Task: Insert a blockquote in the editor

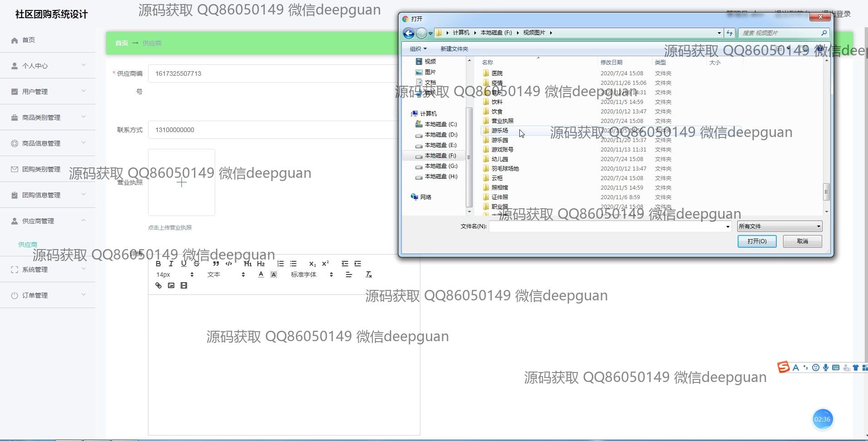Action: (x=216, y=264)
